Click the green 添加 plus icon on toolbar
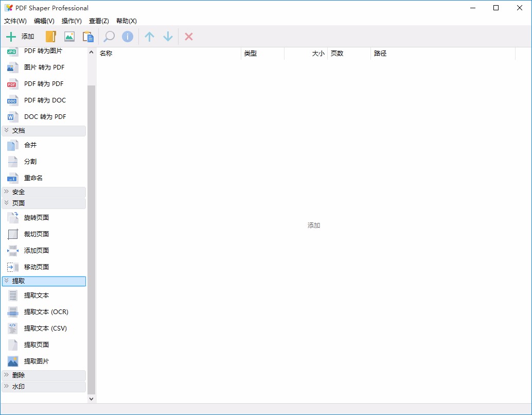Viewport: 532px width, 415px height. pos(11,36)
